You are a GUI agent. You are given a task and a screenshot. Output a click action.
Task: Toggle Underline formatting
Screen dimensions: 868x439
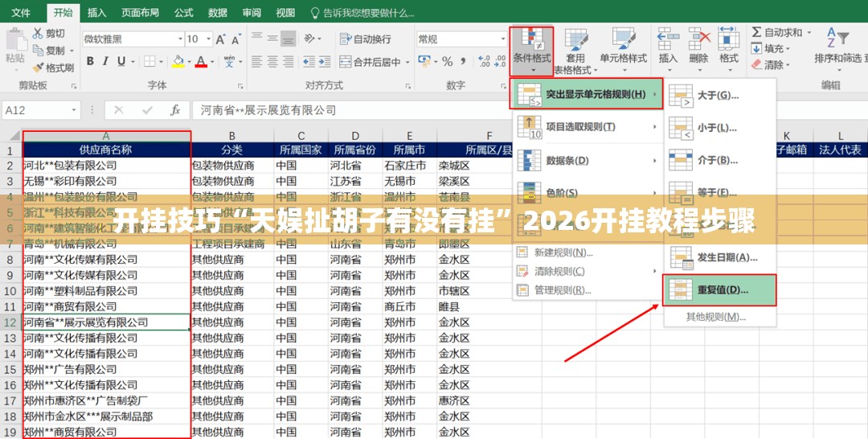pyautogui.click(x=121, y=61)
